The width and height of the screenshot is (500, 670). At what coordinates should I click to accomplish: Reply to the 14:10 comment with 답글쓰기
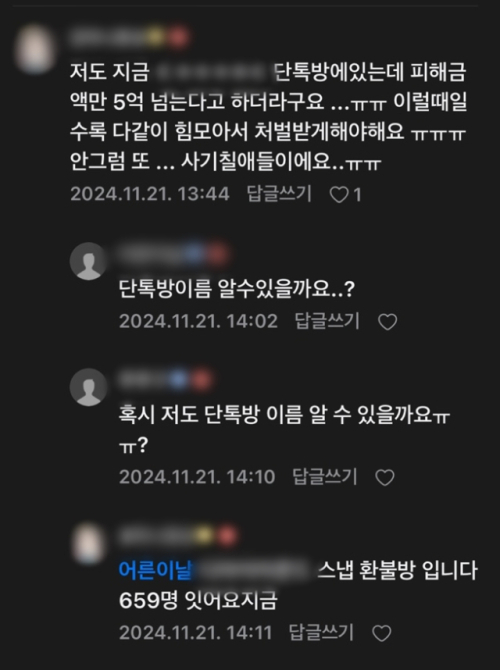[325, 476]
